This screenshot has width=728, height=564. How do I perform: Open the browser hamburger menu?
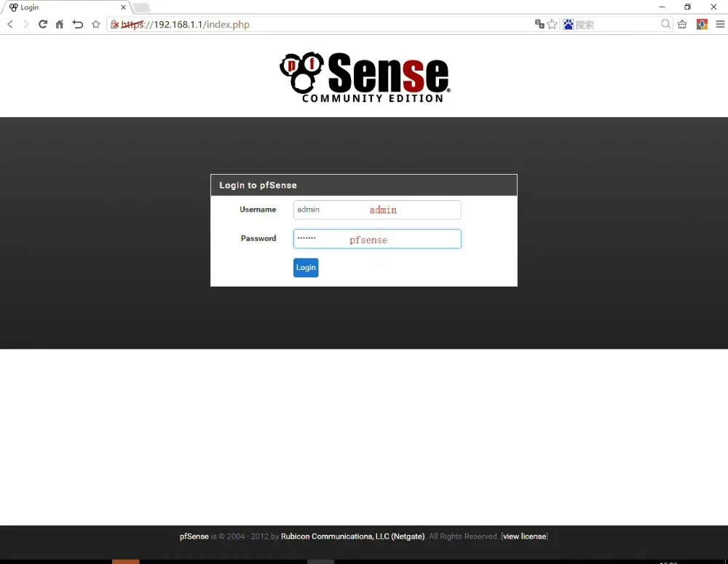click(720, 24)
